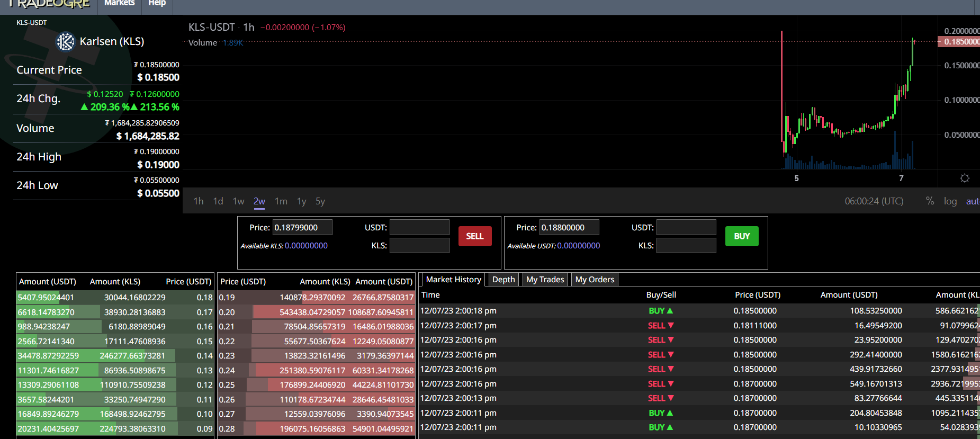Viewport: 980px width, 439px height.
Task: Click the KLS-USDT chart title
Action: (x=211, y=27)
